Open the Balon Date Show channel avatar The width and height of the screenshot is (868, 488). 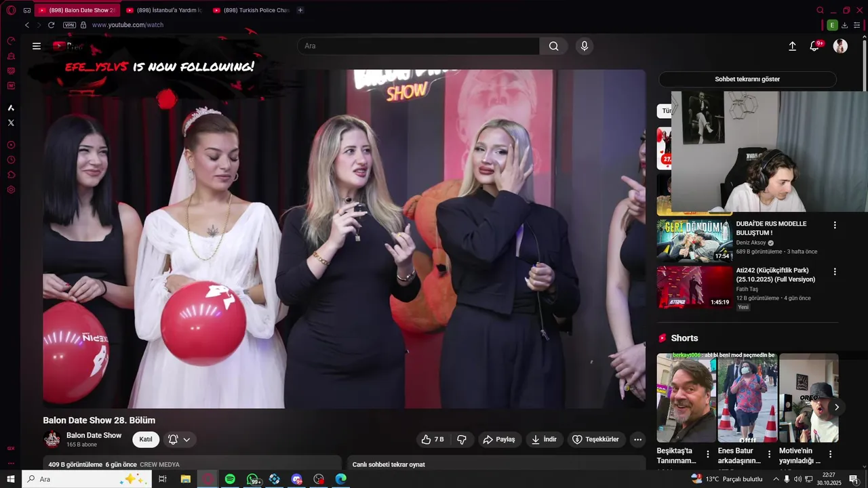click(52, 439)
